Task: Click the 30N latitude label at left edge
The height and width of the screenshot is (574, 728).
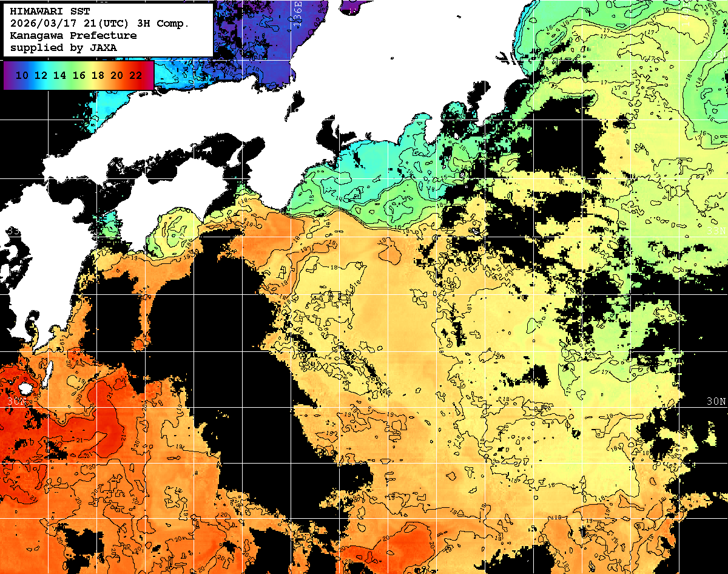Action: click(x=16, y=401)
